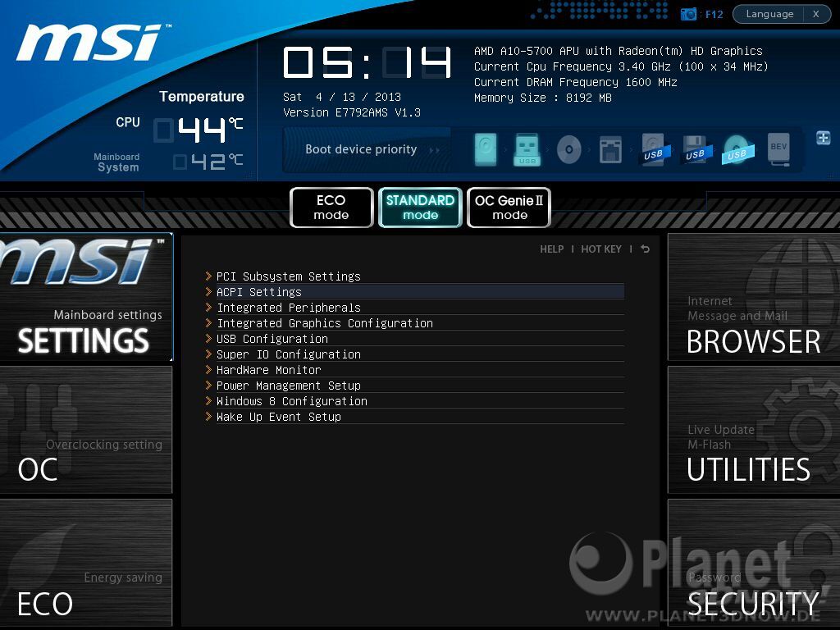Click the Boot device priority label
The width and height of the screenshot is (840, 630).
click(x=361, y=149)
